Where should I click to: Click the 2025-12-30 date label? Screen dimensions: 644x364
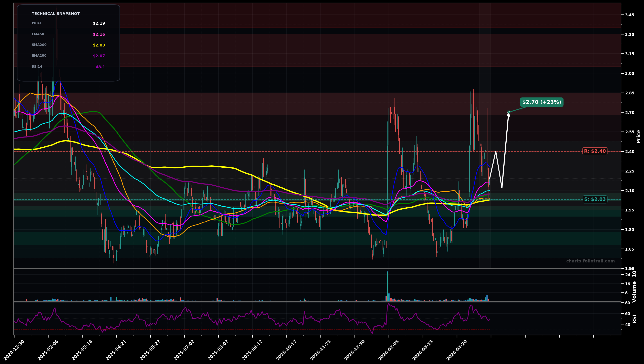pos(355,350)
